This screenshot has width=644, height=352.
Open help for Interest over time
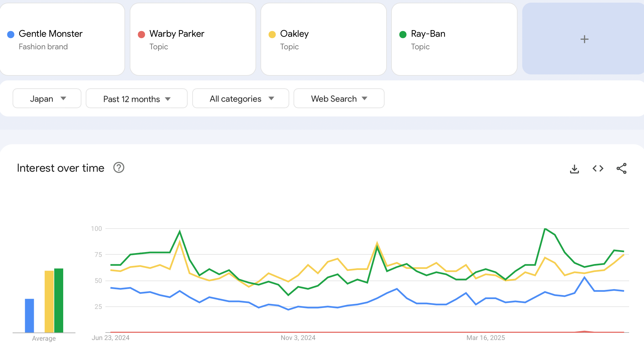[119, 168]
